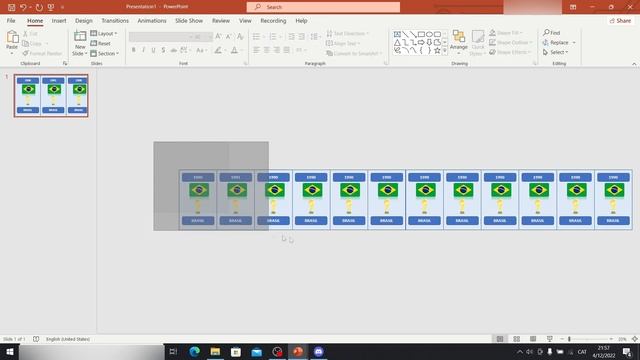Toggle Strikethrough formatting

click(x=173, y=50)
